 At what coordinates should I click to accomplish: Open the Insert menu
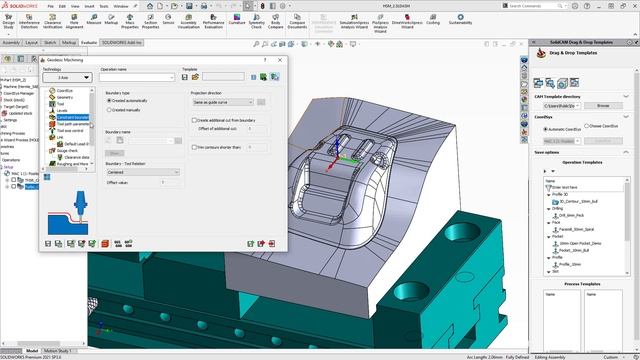pos(89,7)
